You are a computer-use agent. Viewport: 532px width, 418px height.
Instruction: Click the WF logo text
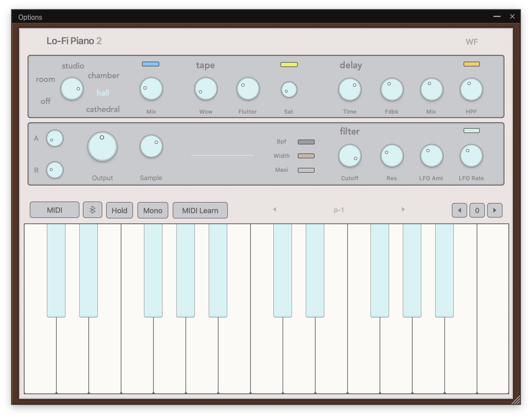[x=472, y=42]
